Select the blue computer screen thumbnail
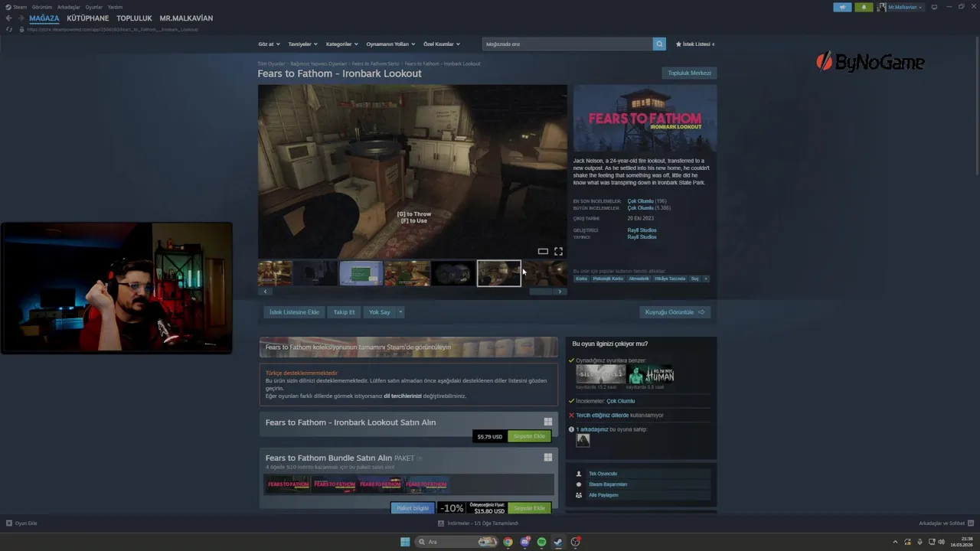This screenshot has width=980, height=551. click(361, 273)
